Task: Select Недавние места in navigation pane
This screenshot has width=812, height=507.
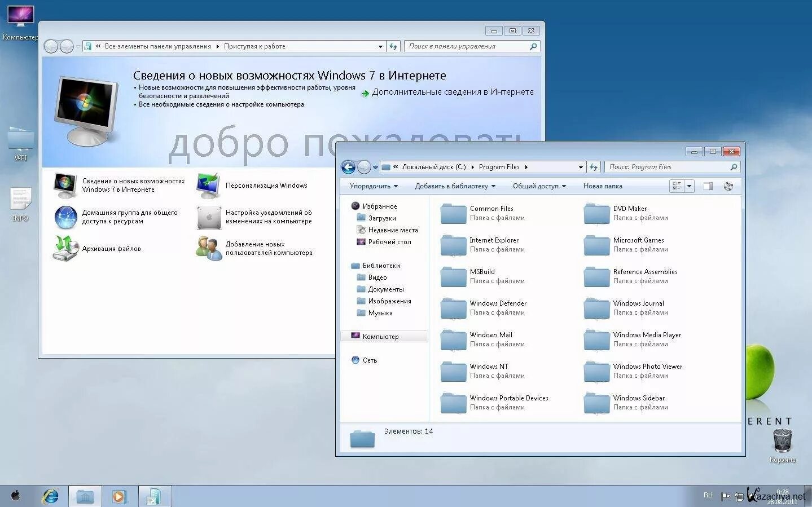Action: tap(387, 230)
